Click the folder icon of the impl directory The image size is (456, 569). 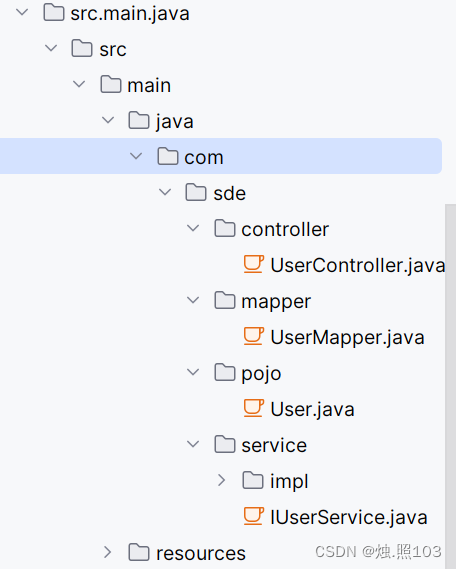point(253,480)
